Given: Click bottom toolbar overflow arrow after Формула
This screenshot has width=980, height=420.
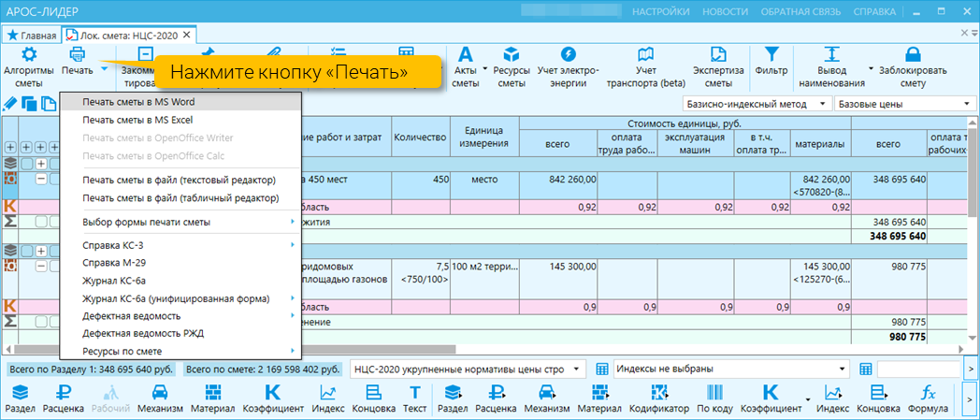Looking at the screenshot, I should tap(972, 400).
